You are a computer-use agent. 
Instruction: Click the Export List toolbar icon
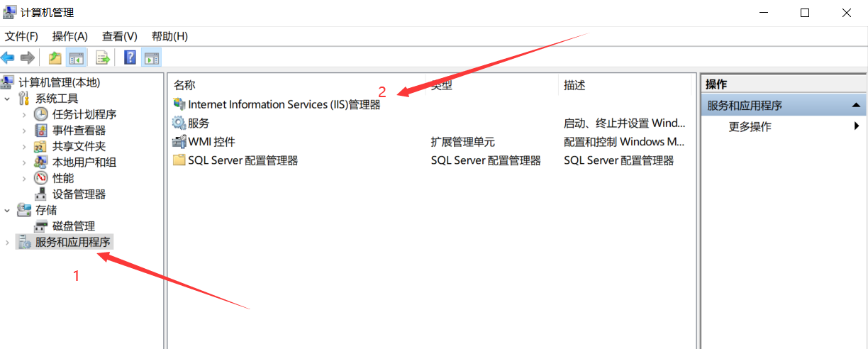coord(103,57)
